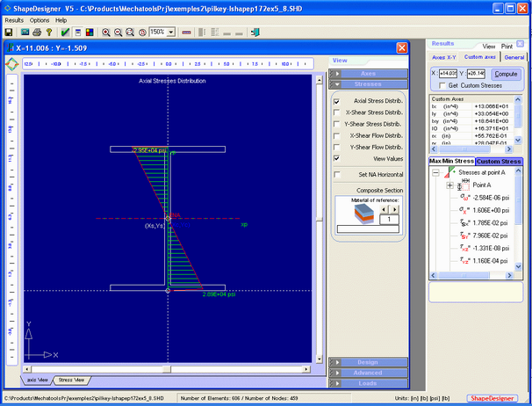
Task: Expand the Axes section header
Action: coord(368,74)
